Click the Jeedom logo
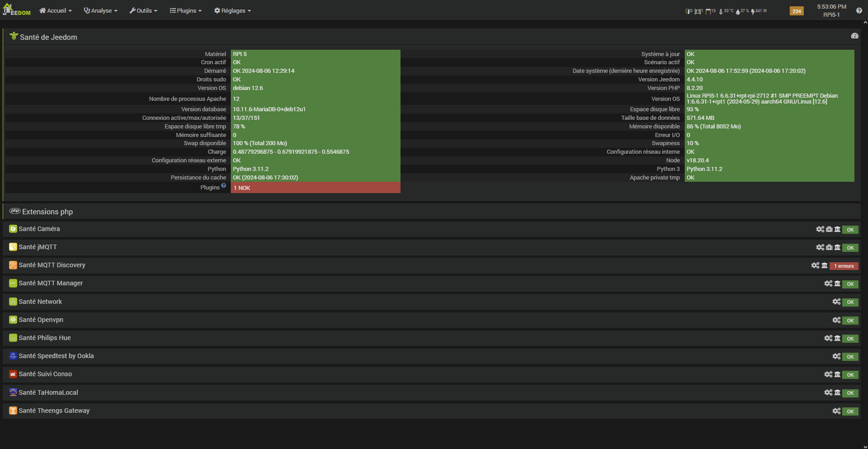Screen dimensions: 868x449 (17, 10)
